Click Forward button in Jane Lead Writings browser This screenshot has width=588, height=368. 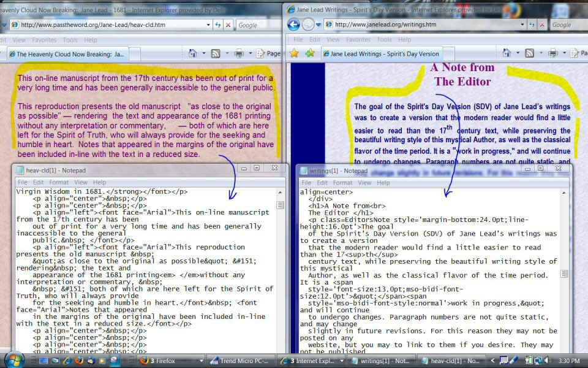(x=308, y=25)
